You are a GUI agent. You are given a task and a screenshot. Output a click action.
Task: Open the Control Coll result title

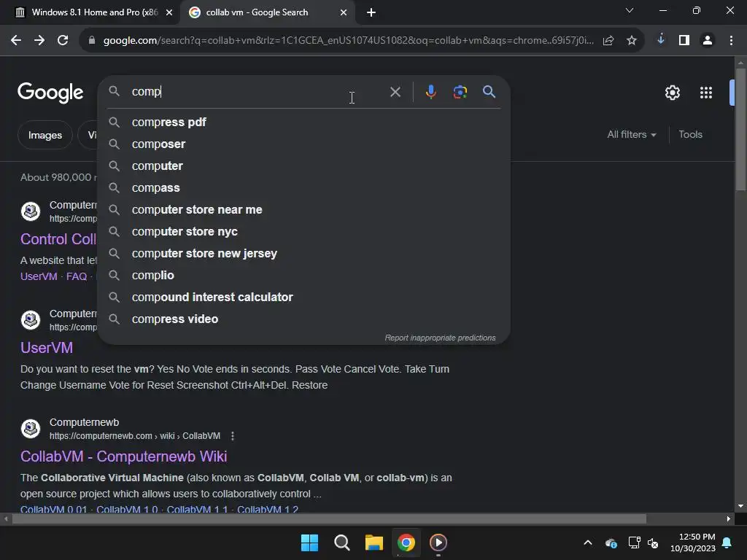(58, 239)
